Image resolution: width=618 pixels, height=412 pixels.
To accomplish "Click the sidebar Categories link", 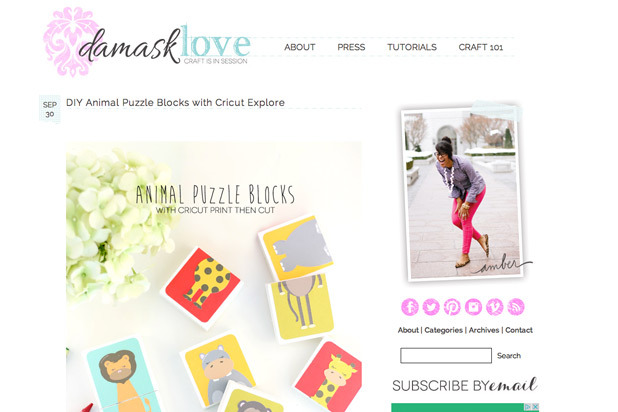I will (443, 330).
